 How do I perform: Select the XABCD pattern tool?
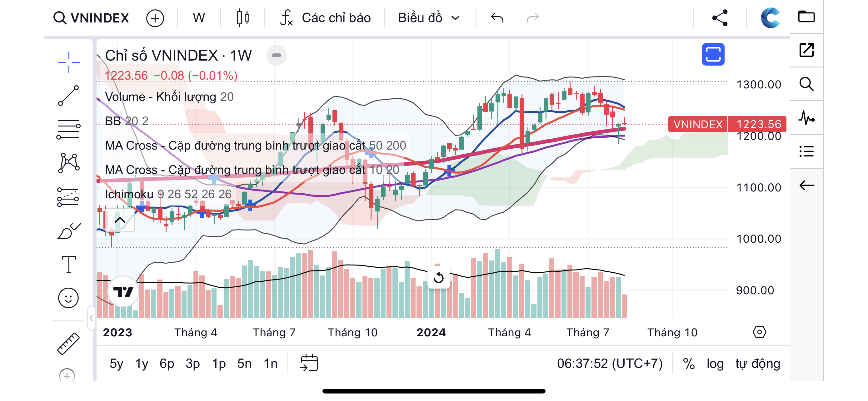[x=69, y=163]
